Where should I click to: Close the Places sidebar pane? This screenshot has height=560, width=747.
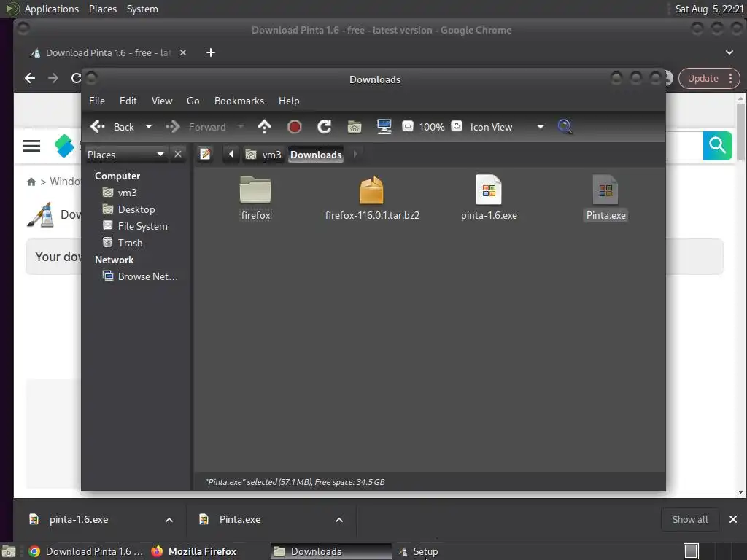[178, 155]
